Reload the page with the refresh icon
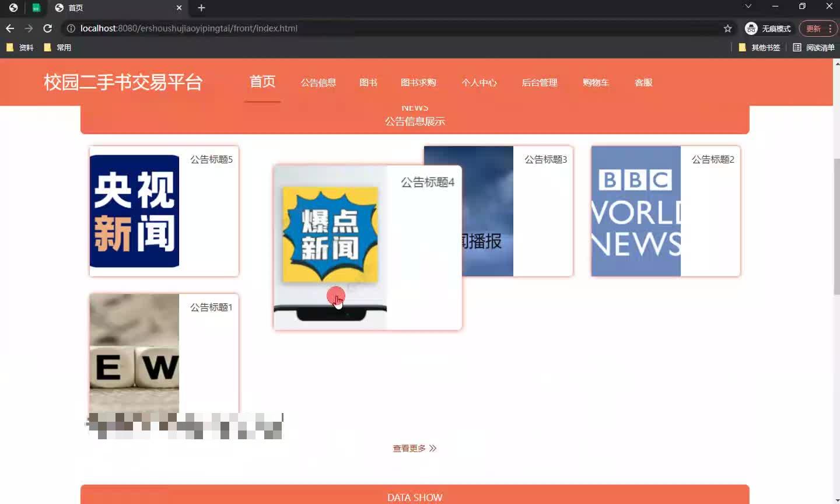 click(48, 28)
